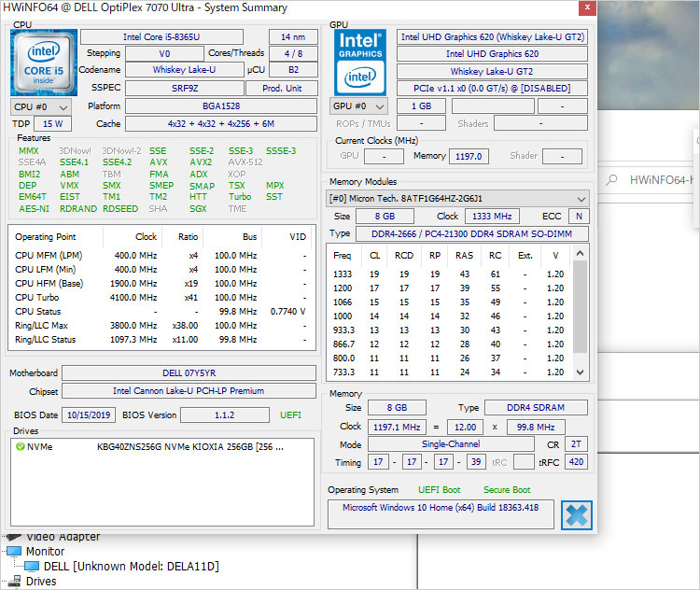
Task: Click the CPU HFM (Base) row
Action: [161, 284]
